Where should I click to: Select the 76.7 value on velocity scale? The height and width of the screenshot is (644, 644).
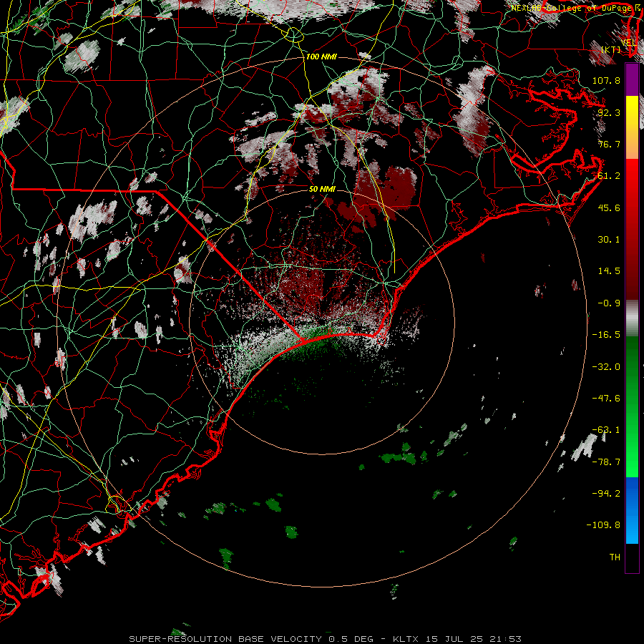pos(609,144)
